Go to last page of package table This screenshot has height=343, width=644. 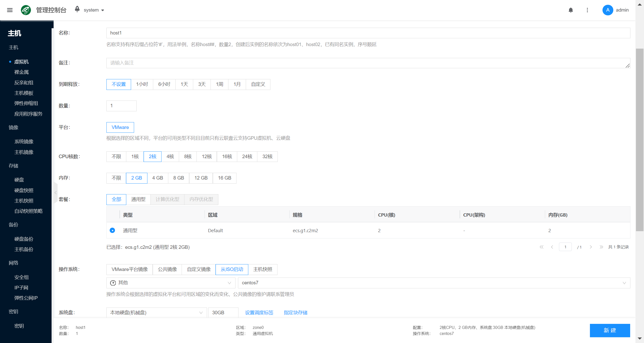(x=601, y=247)
